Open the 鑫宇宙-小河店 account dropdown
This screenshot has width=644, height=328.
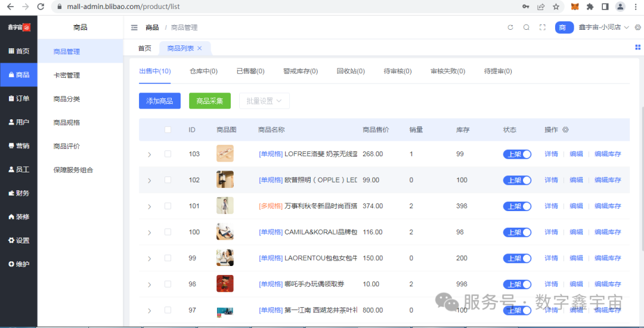pyautogui.click(x=603, y=27)
